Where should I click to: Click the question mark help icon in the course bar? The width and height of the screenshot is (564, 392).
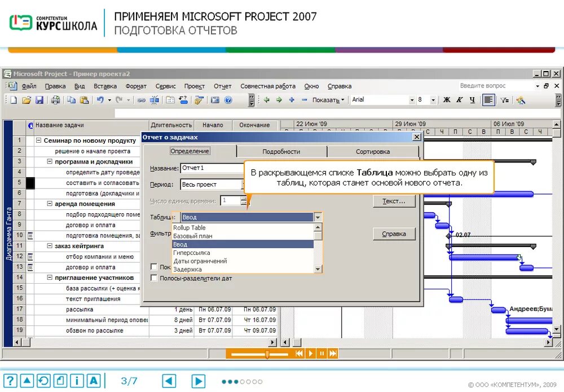(10, 381)
